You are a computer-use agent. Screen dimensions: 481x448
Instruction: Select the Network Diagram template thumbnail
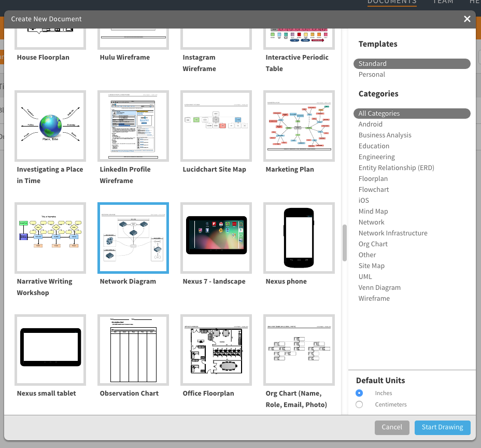(x=133, y=238)
